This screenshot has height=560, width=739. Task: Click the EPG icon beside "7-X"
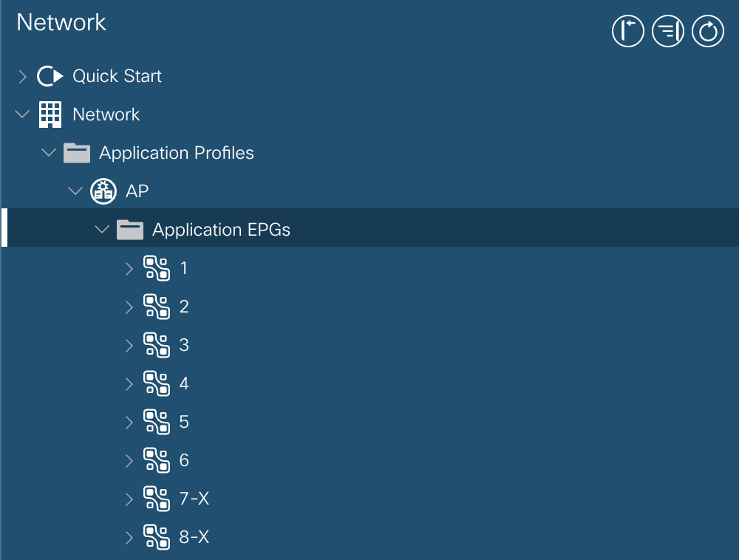tap(157, 499)
